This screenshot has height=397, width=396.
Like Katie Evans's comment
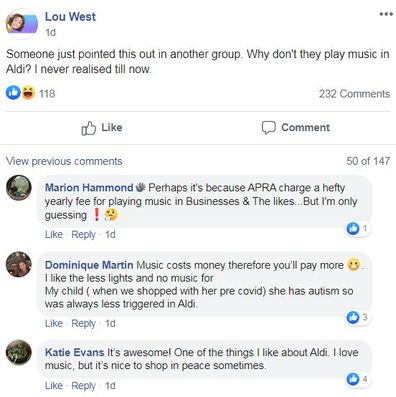click(x=54, y=386)
